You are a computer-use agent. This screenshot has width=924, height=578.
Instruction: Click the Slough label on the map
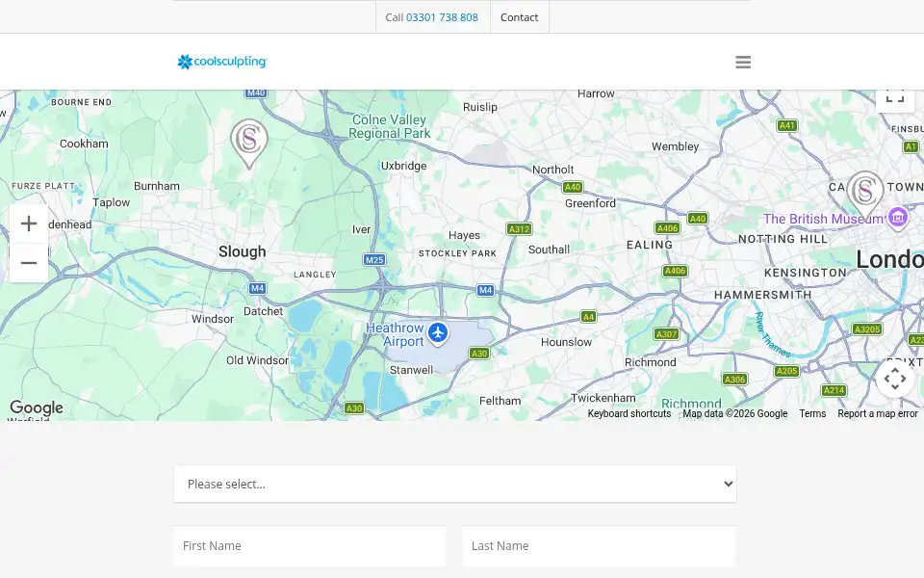243,251
